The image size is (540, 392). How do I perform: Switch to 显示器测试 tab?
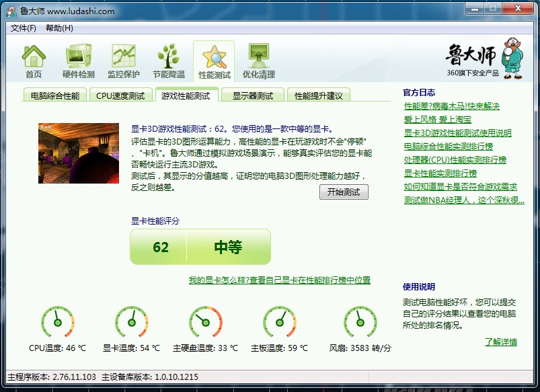tap(253, 95)
